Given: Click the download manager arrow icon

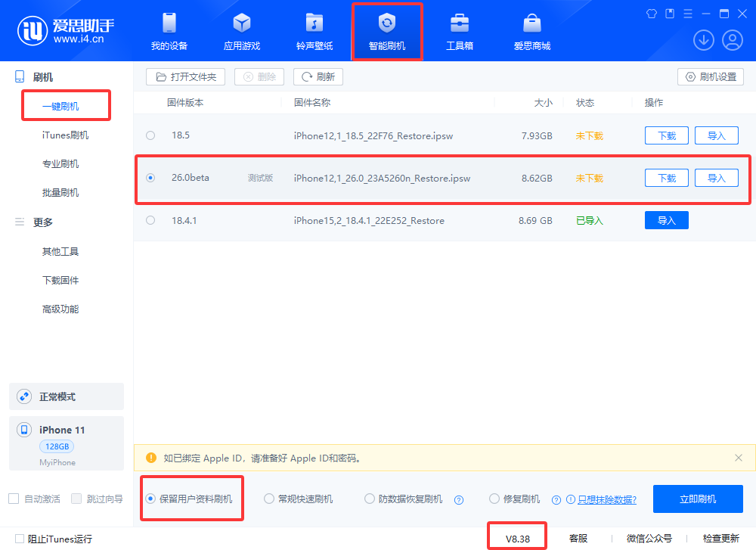Looking at the screenshot, I should (x=703, y=40).
